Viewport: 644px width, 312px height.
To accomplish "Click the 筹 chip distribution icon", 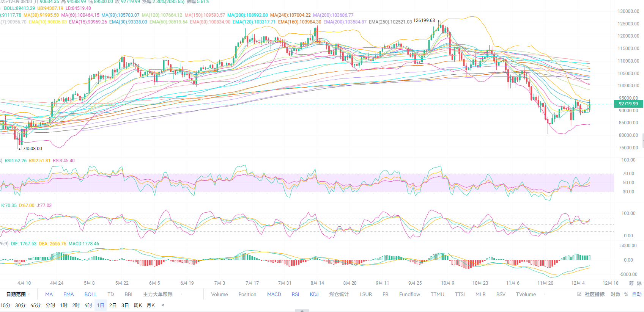I will [x=631, y=283].
